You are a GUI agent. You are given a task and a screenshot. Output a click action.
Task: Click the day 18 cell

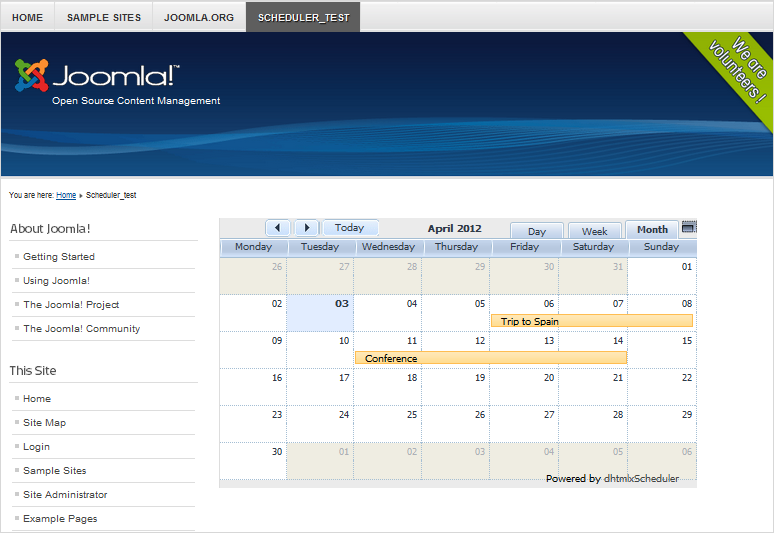coord(387,387)
